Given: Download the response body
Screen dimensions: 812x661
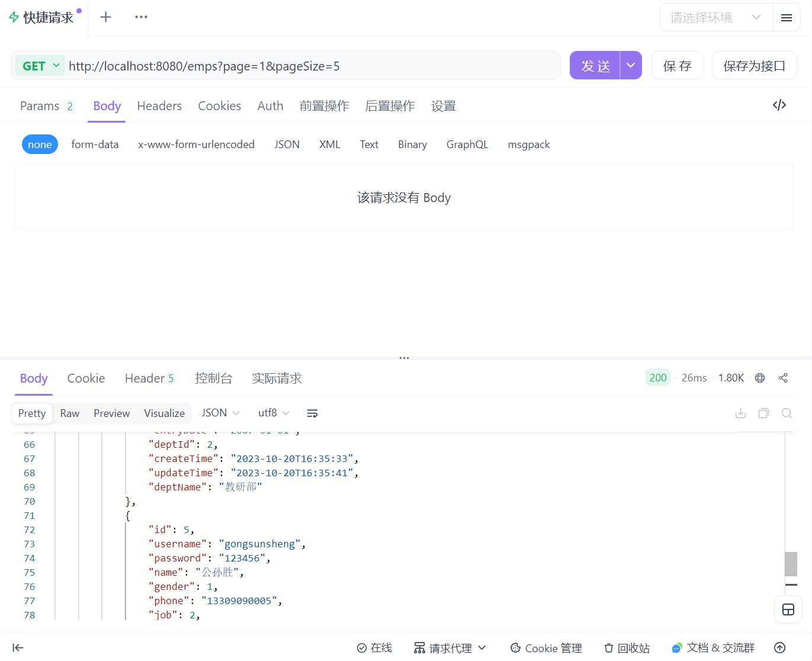Looking at the screenshot, I should click(740, 413).
